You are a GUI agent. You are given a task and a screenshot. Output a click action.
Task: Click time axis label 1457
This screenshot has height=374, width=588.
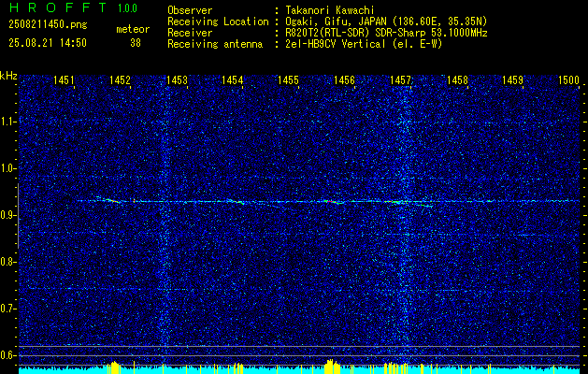coord(400,79)
